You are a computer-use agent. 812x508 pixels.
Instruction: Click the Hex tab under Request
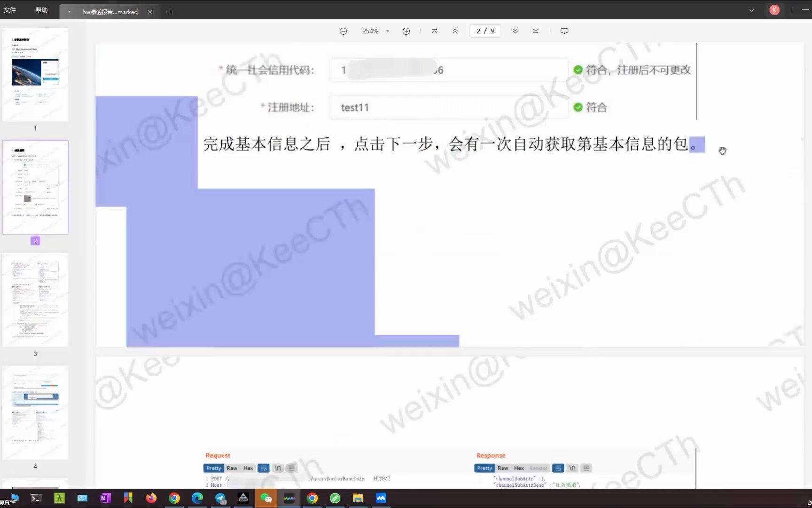pos(248,468)
